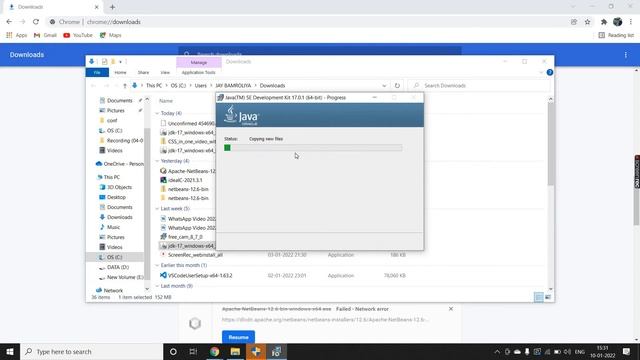Image resolution: width=640 pixels, height=360 pixels.
Task: Expand address bar history dropdown
Action: click(x=384, y=86)
